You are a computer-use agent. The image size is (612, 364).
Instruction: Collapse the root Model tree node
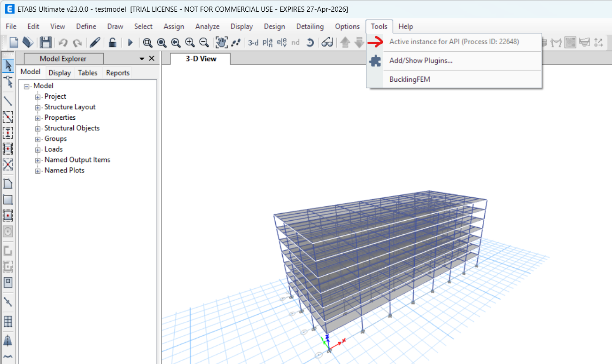coord(27,86)
